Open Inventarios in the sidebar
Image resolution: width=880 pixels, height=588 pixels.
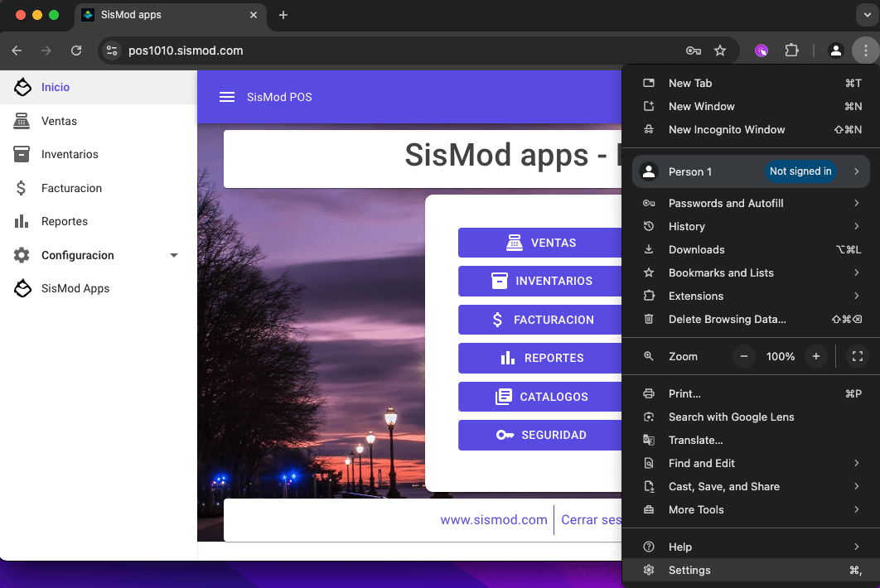tap(99, 154)
